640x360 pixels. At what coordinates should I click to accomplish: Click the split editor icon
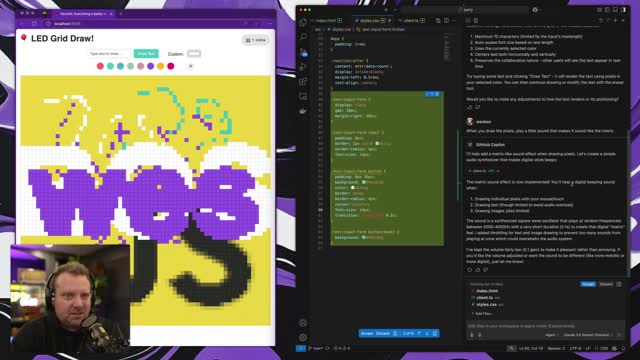click(446, 20)
